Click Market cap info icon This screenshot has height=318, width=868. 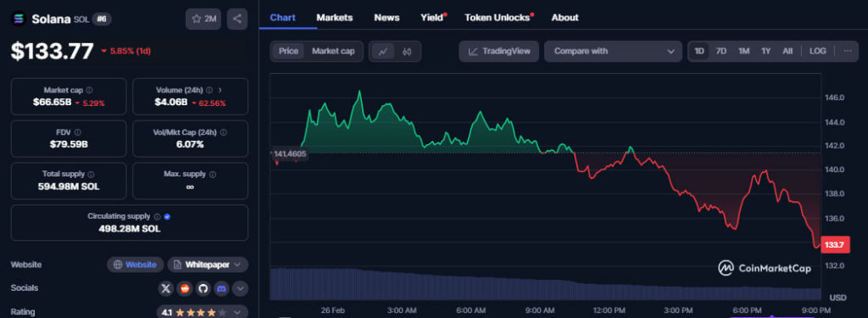(90, 90)
